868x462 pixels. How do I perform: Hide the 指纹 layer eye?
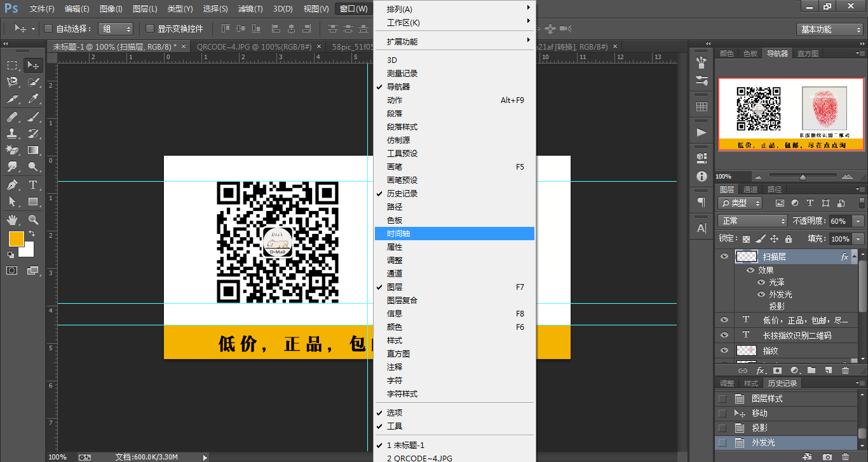tap(724, 350)
